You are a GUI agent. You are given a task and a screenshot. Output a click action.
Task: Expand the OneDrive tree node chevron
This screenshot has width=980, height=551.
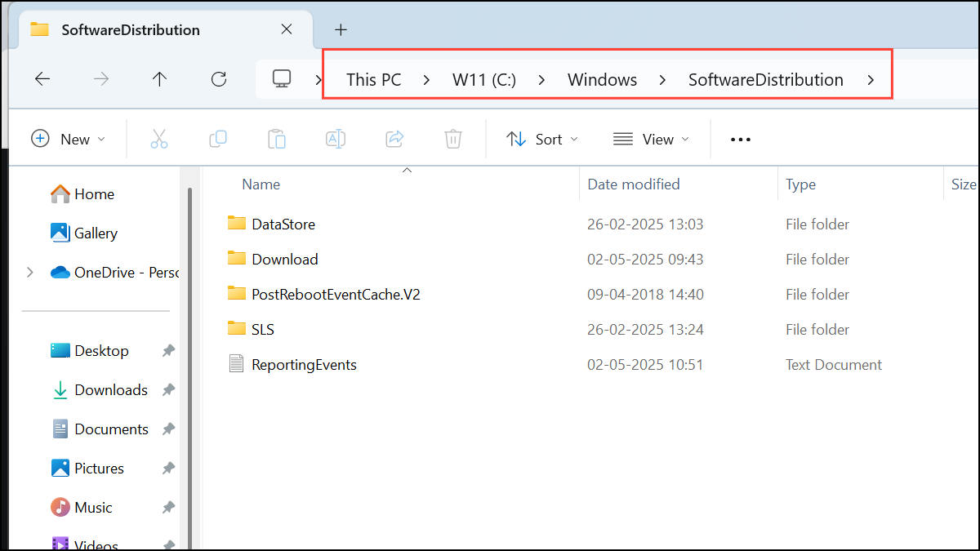[30, 273]
